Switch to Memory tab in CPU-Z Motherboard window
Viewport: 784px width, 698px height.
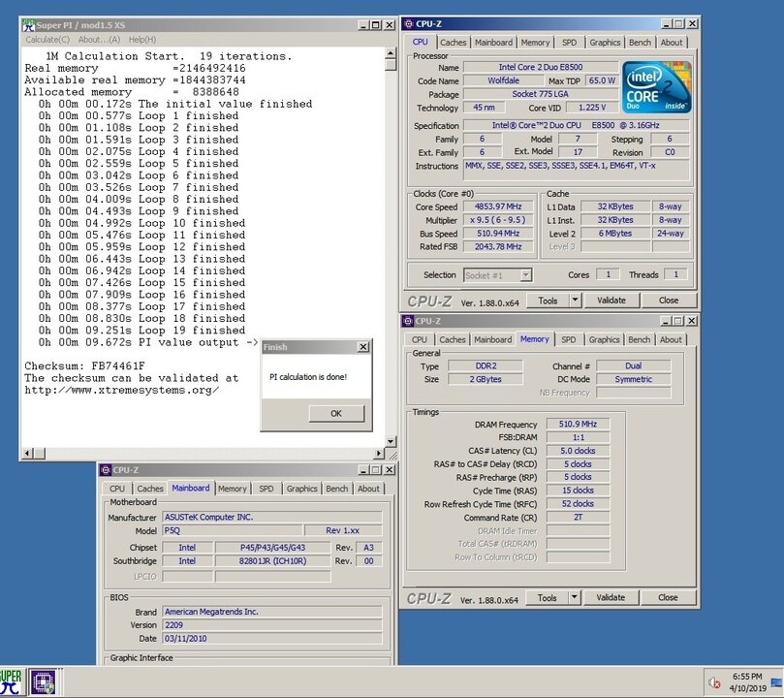pyautogui.click(x=232, y=489)
